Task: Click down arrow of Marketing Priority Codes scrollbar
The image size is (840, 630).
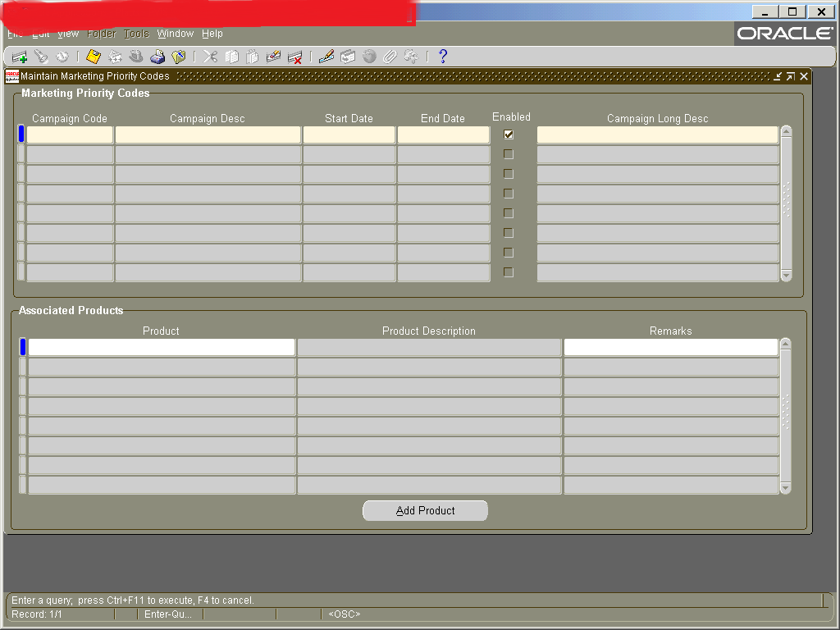Action: (787, 276)
